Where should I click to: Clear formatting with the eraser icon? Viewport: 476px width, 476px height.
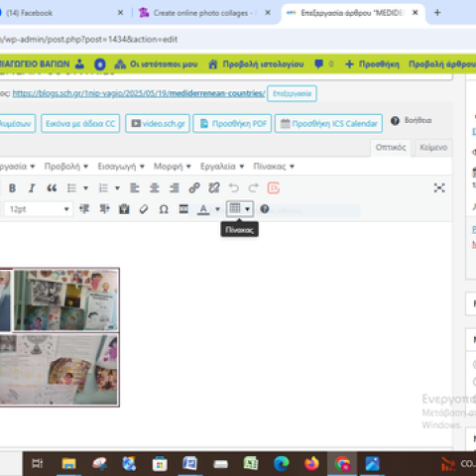[144, 209]
